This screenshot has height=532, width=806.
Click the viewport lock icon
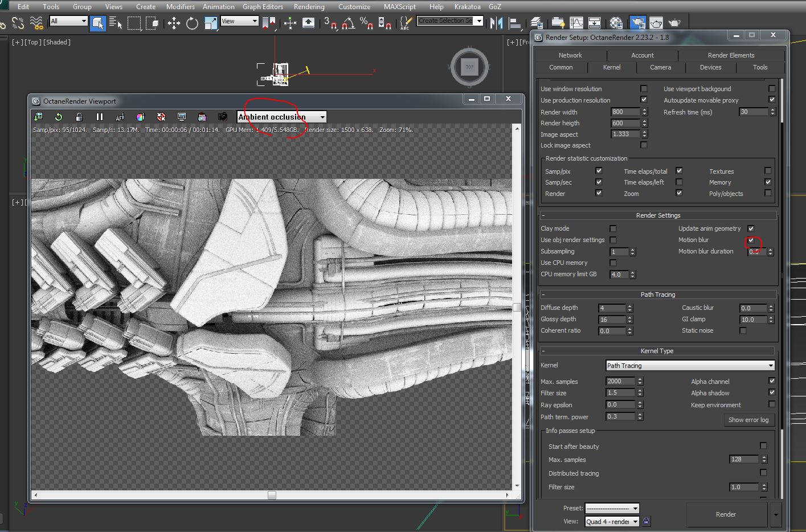pyautogui.click(x=79, y=117)
